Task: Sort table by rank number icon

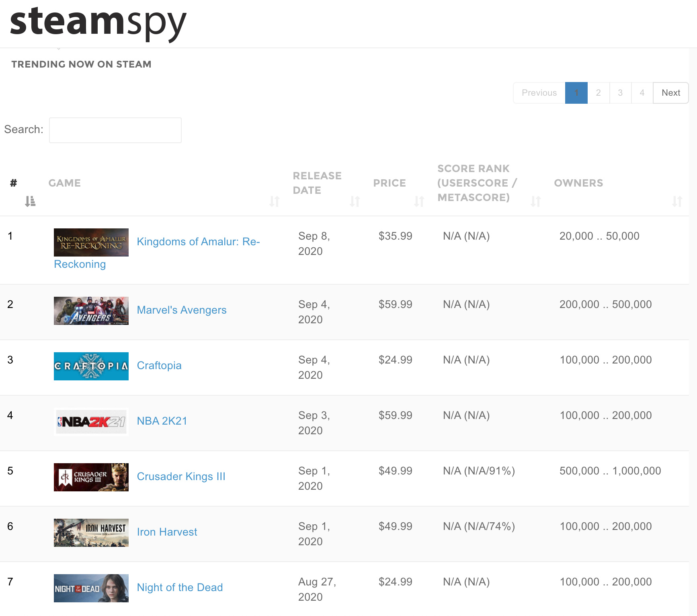Action: coord(30,201)
